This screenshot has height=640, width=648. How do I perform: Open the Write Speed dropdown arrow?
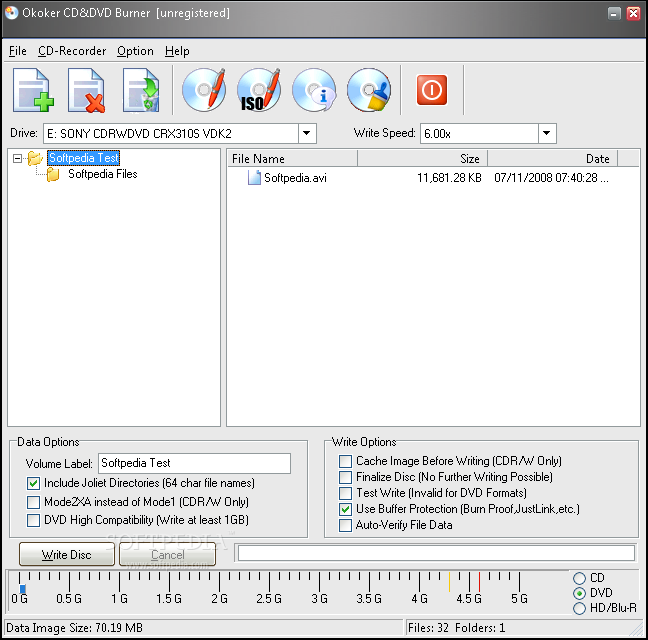click(547, 133)
